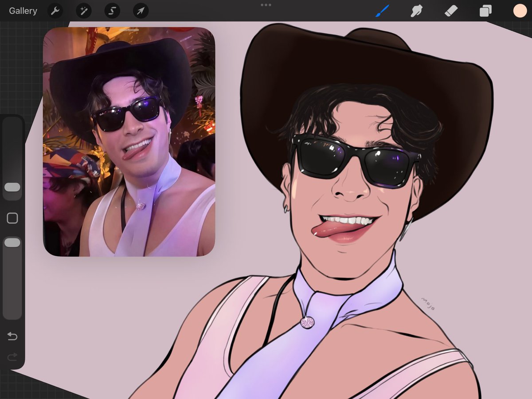Viewport: 532px width, 399px height.
Task: Click the brush size slider handle
Action: click(x=12, y=187)
